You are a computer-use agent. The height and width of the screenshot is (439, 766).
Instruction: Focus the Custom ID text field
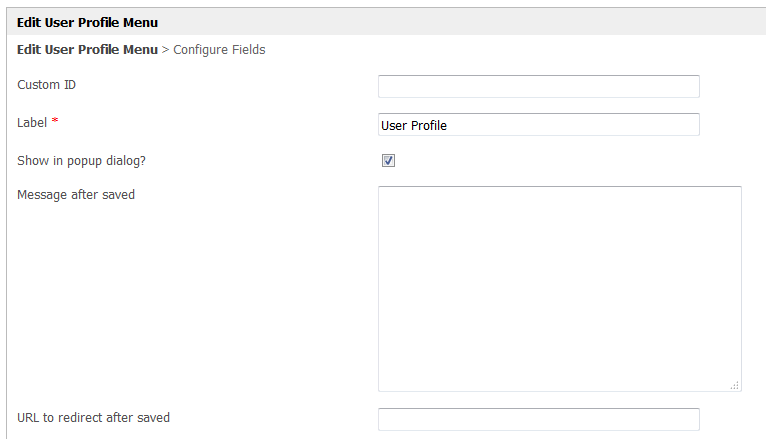(538, 86)
